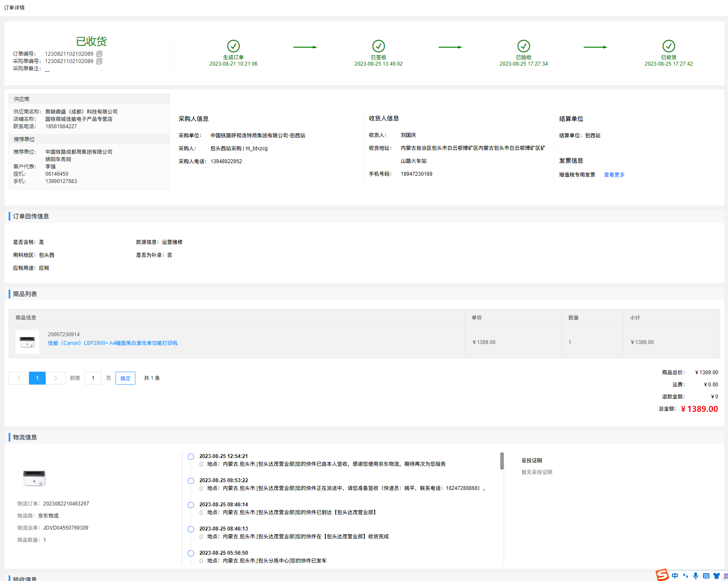728x581 pixels.
Task: Click tracking number JDVD04550769309
Action: [x=66, y=528]
